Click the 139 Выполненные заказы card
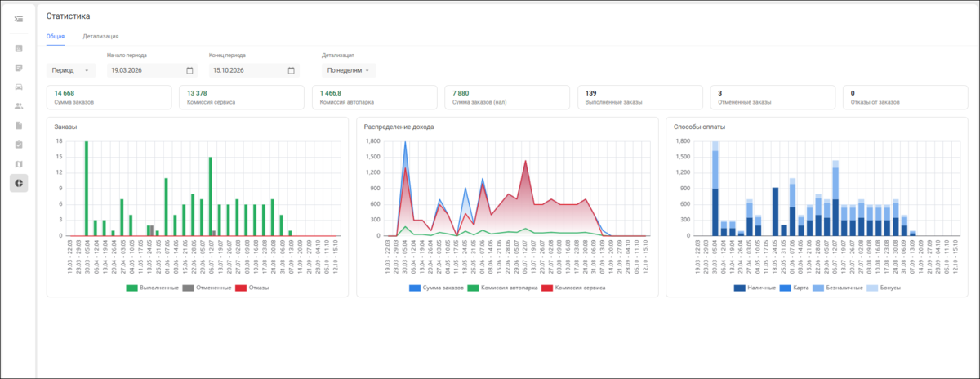980x379 pixels. (x=639, y=97)
